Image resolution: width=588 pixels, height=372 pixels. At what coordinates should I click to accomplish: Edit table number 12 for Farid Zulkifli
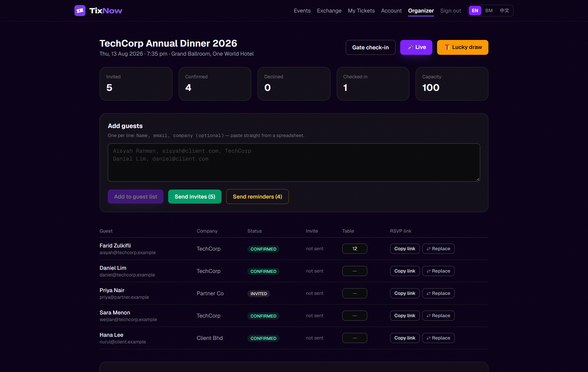click(355, 249)
